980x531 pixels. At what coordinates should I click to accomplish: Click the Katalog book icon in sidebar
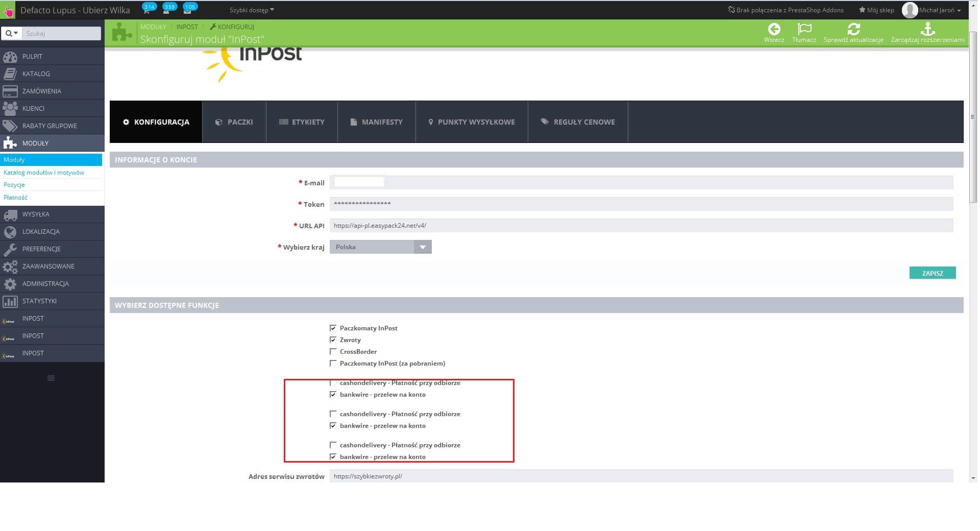(10, 74)
